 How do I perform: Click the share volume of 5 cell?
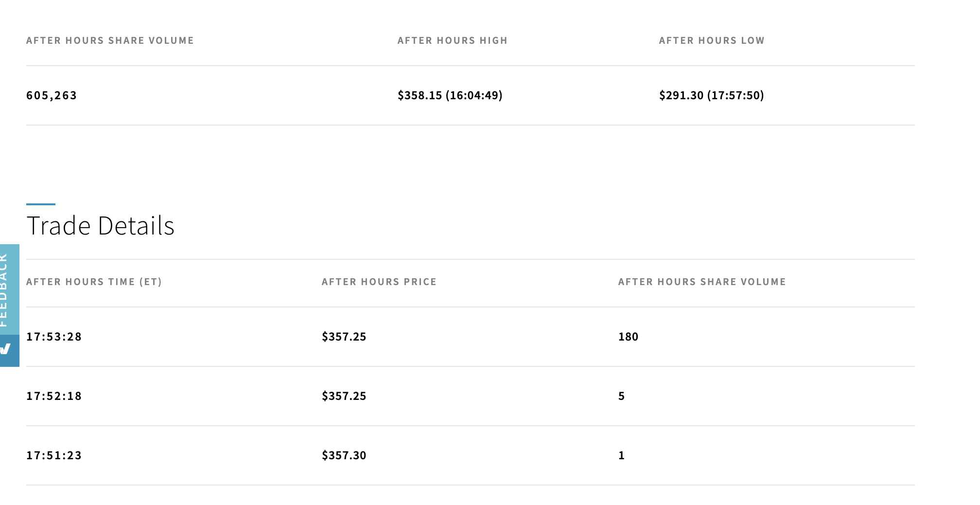coord(621,396)
